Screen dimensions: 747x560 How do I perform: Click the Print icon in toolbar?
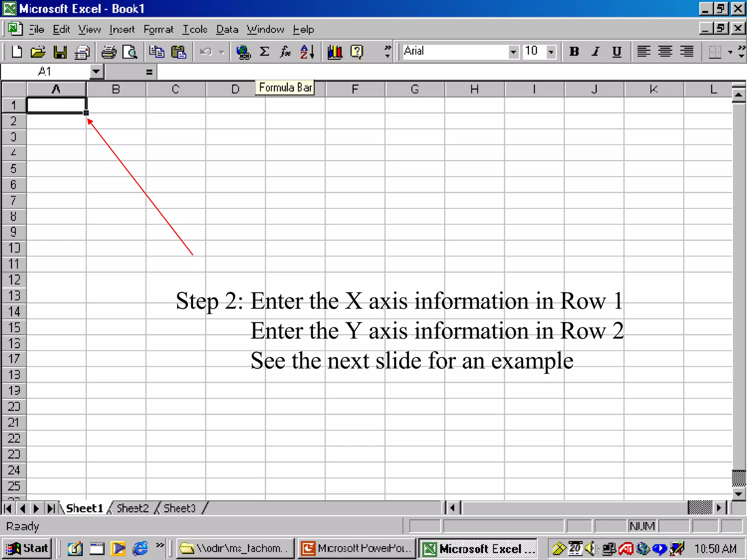108,52
